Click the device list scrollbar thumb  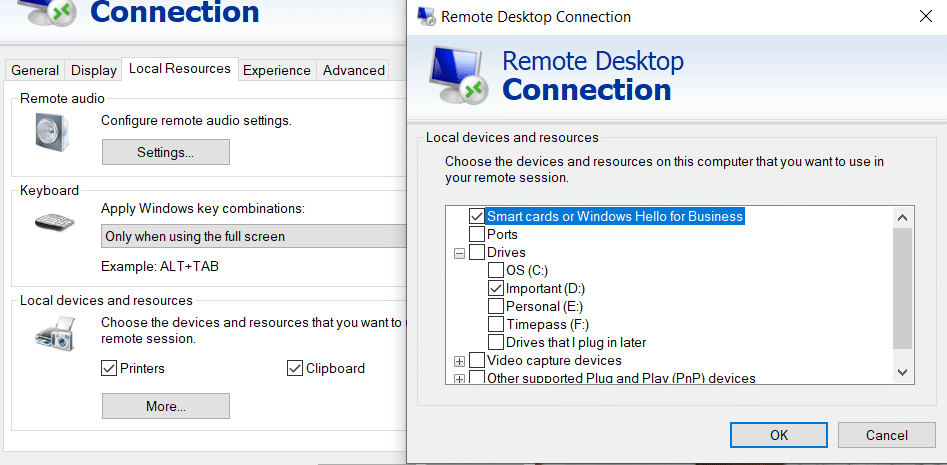[903, 289]
